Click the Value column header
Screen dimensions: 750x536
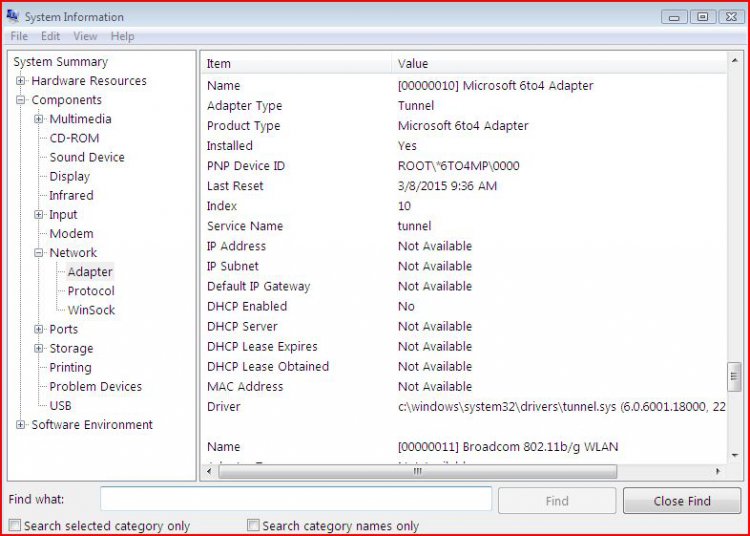pyautogui.click(x=559, y=63)
